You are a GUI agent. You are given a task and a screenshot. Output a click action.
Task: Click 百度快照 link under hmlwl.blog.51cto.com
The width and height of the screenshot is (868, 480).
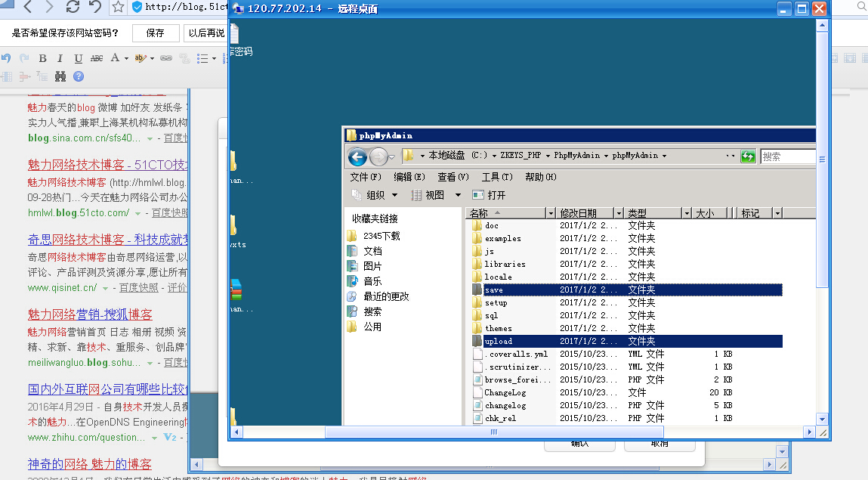point(169,212)
